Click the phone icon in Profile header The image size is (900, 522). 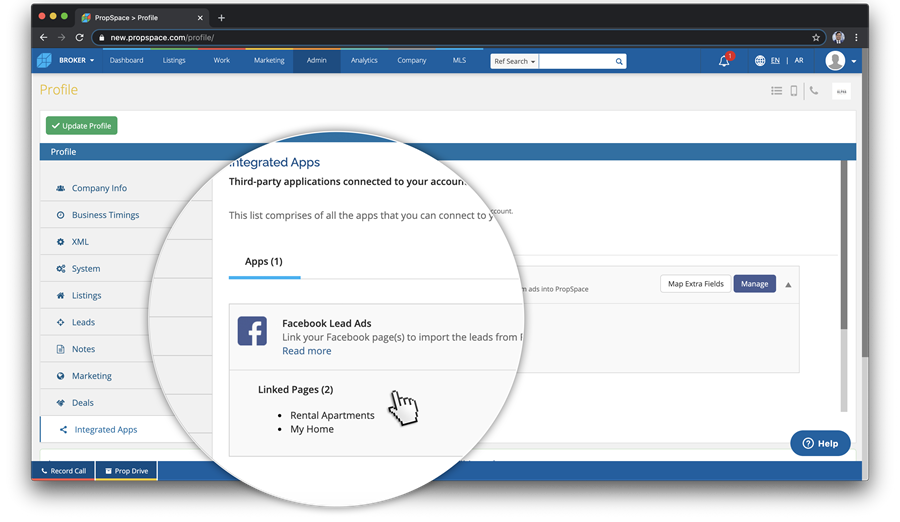pos(814,90)
